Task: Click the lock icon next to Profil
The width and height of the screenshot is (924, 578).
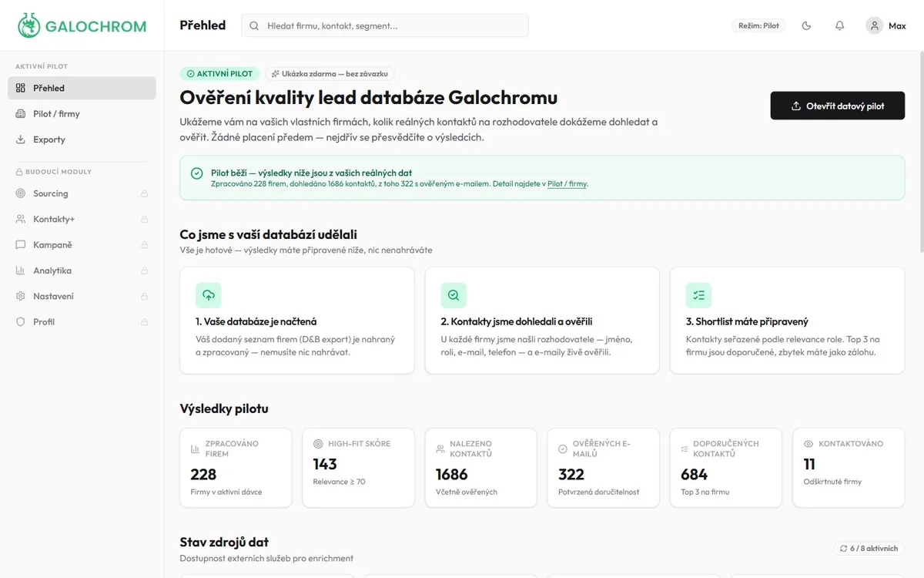Action: [144, 322]
